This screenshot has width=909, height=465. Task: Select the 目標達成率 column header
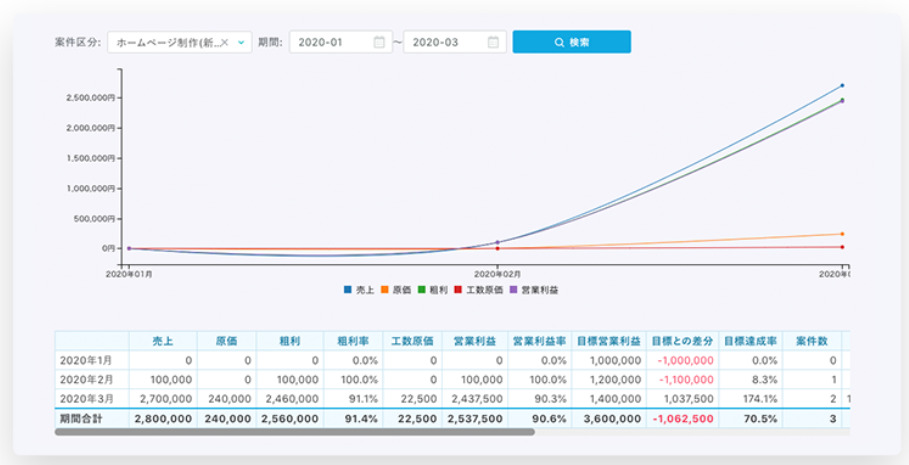(750, 341)
